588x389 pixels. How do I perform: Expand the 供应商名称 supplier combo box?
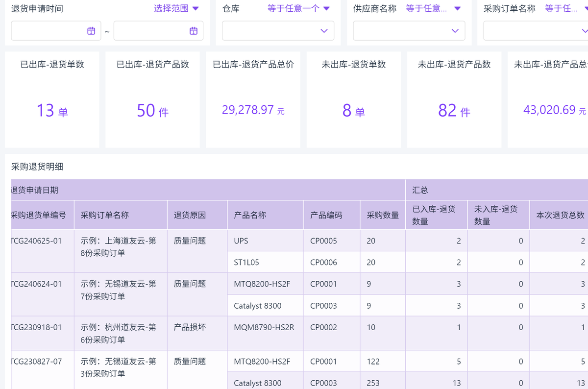pyautogui.click(x=409, y=31)
